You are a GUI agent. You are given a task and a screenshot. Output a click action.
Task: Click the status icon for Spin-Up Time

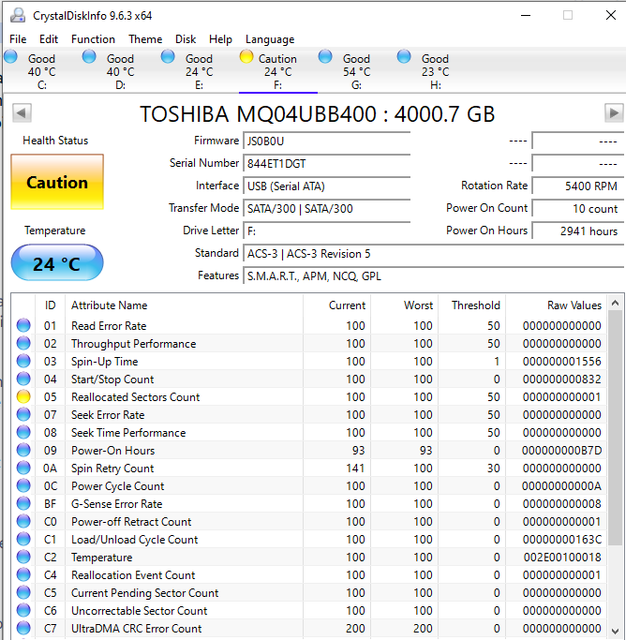[x=23, y=361]
